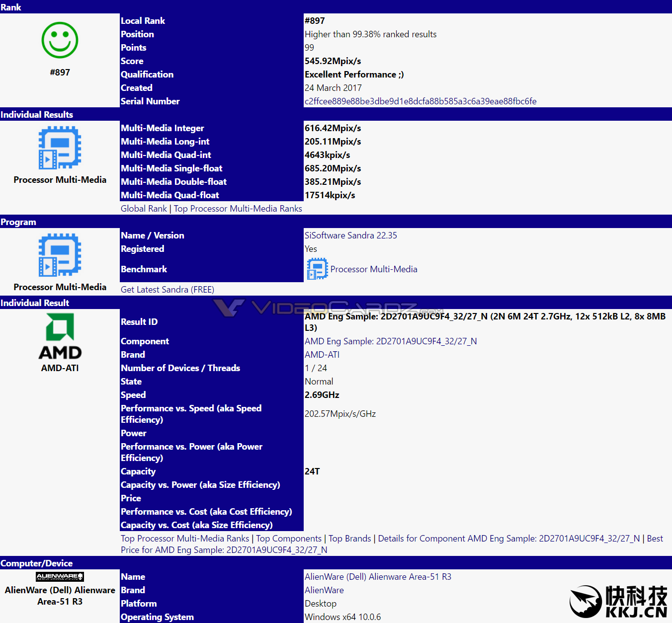The image size is (672, 623).
Task: Click 'Higher than 99.38% ranked results' text
Action: point(371,34)
